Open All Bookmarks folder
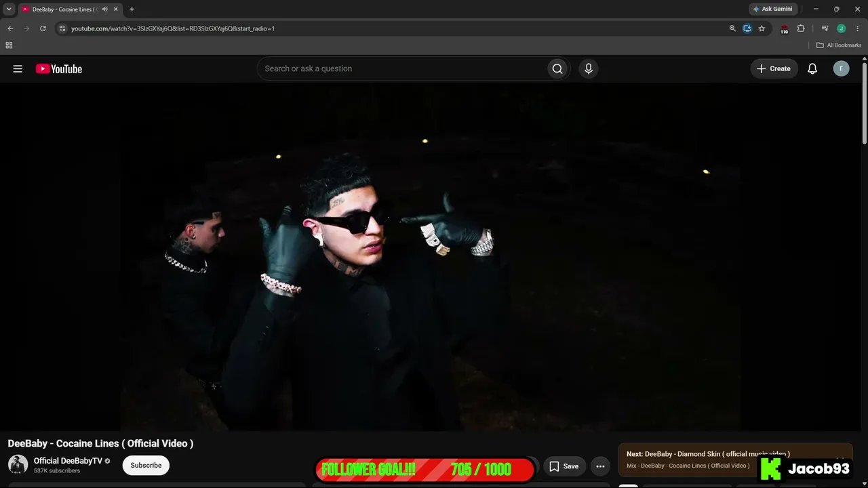 tap(839, 45)
